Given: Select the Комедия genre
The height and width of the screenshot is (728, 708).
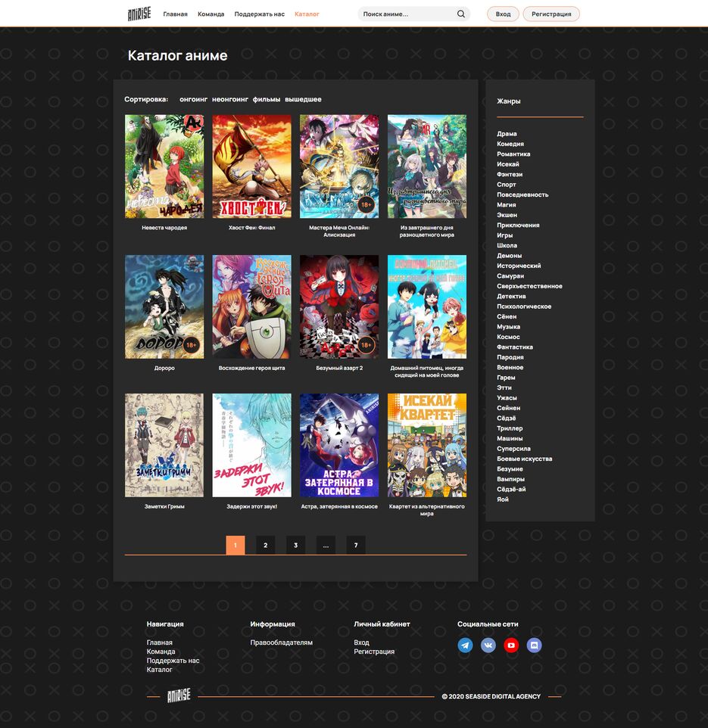Looking at the screenshot, I should tap(510, 144).
